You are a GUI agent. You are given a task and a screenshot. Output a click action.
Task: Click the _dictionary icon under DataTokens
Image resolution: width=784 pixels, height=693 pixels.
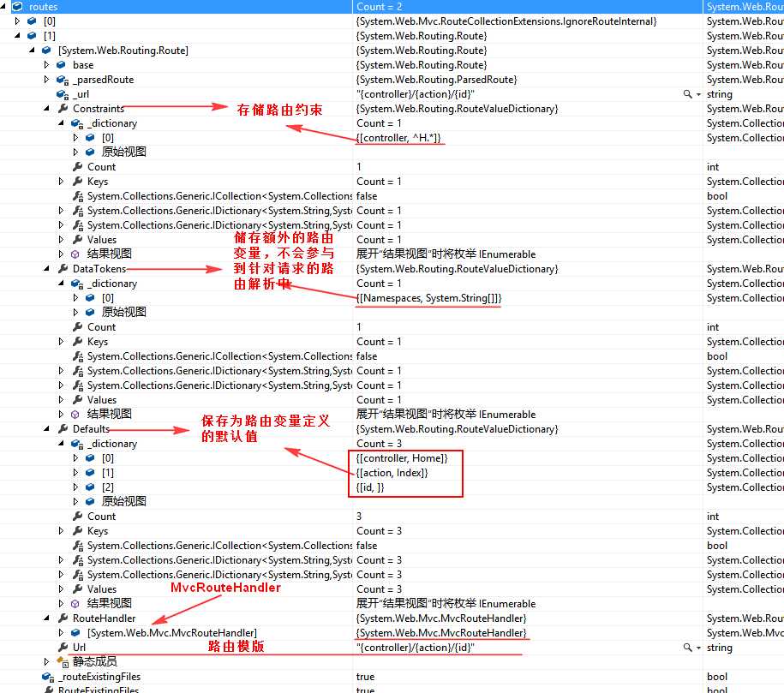pyautogui.click(x=77, y=284)
